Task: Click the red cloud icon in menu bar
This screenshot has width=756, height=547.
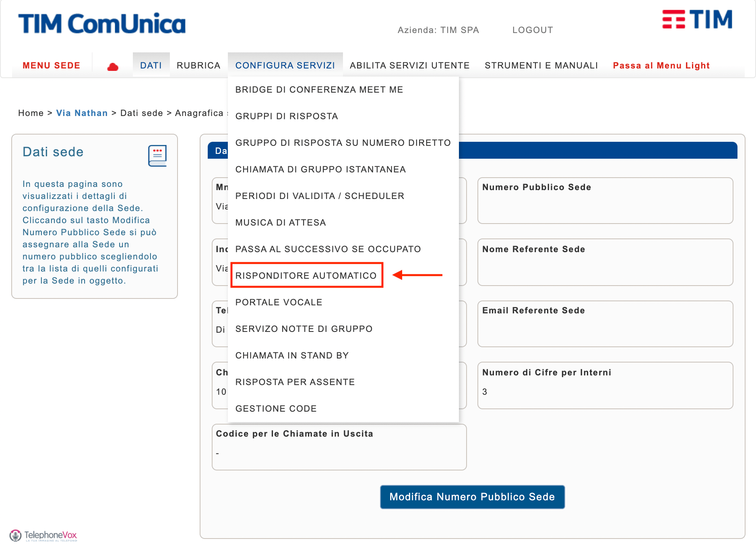Action: click(113, 66)
